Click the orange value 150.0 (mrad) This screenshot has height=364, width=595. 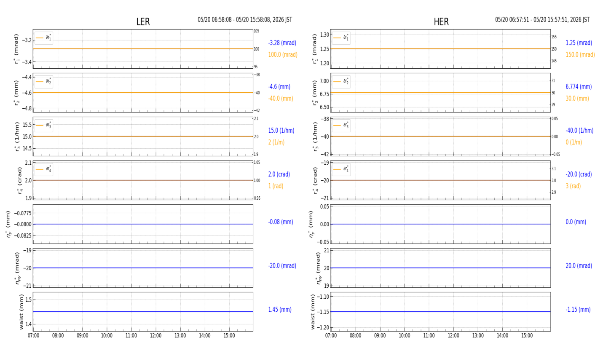pos(580,55)
